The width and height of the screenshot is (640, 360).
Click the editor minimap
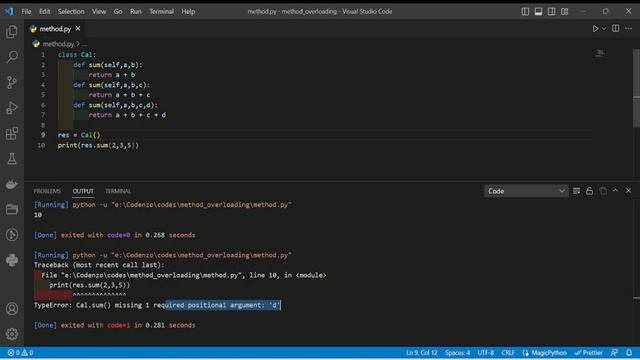pos(600,53)
